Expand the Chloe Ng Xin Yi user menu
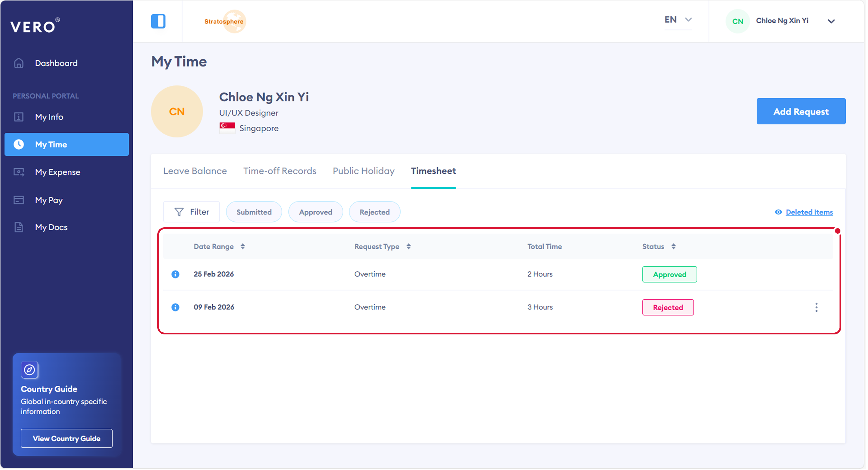 point(831,21)
